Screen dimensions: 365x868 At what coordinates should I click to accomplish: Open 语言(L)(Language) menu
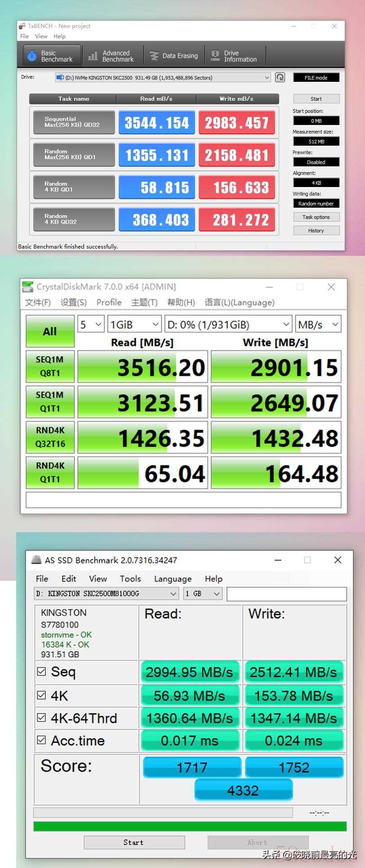point(240,302)
